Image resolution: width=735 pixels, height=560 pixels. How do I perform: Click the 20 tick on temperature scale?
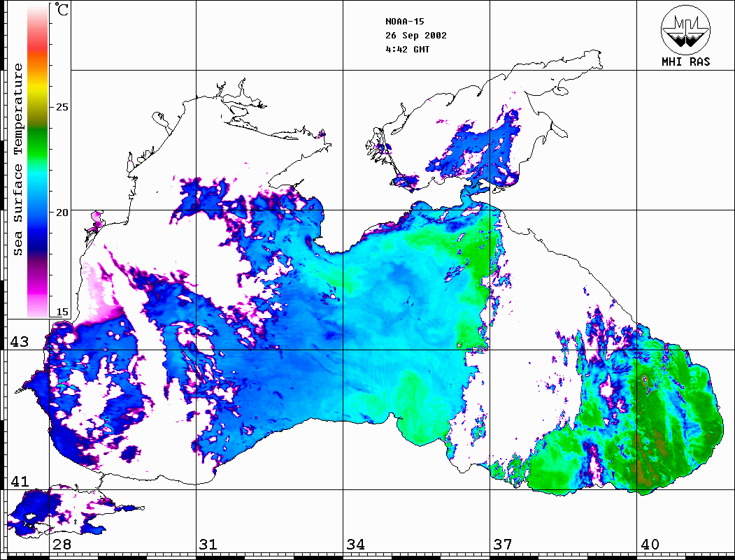click(62, 213)
